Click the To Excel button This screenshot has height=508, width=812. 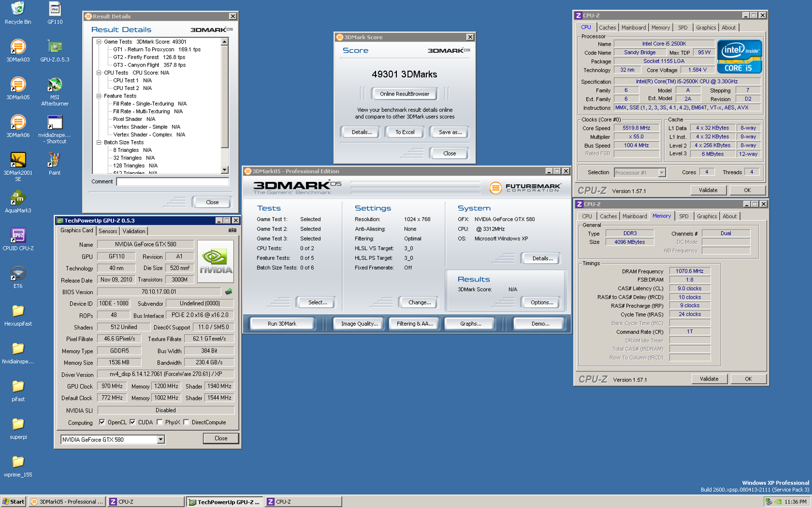405,132
